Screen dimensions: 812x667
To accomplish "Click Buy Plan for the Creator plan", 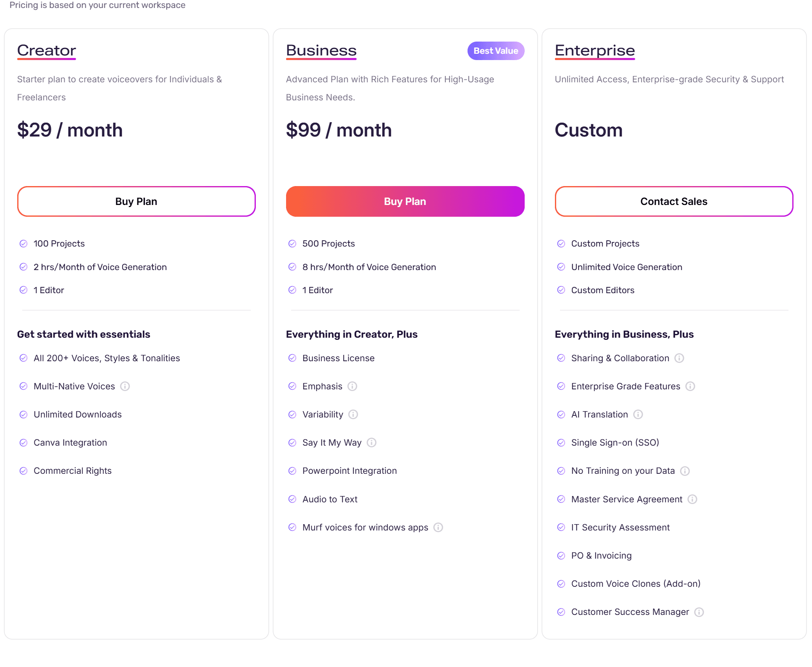I will (136, 201).
